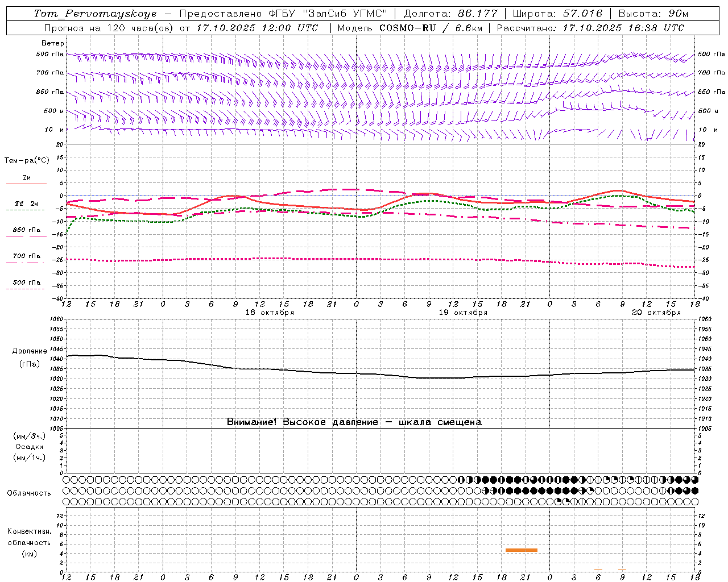Click the 2м temperature legend entry
This screenshot has height=582, width=728.
pyautogui.click(x=26, y=177)
